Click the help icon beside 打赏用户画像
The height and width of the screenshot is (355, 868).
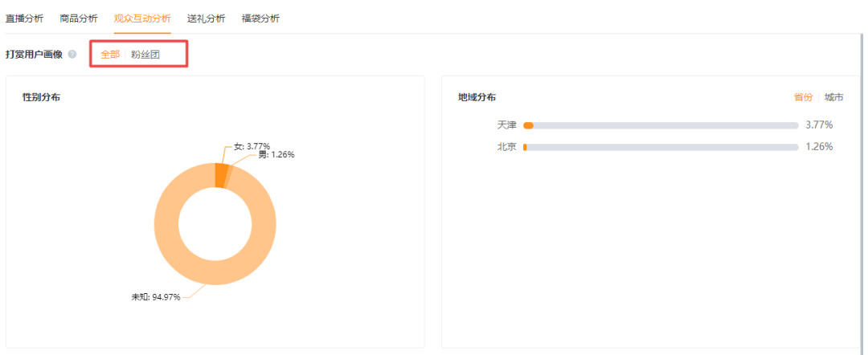coord(72,55)
